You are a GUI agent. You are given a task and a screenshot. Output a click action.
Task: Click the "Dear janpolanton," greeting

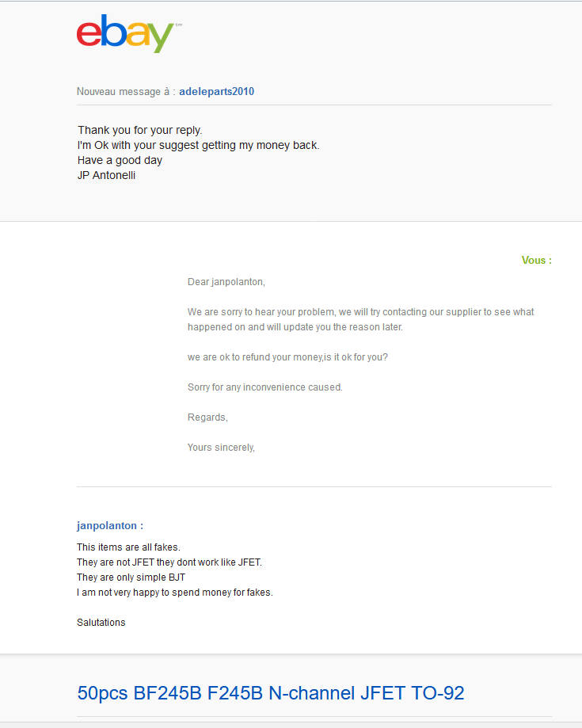pyautogui.click(x=226, y=281)
